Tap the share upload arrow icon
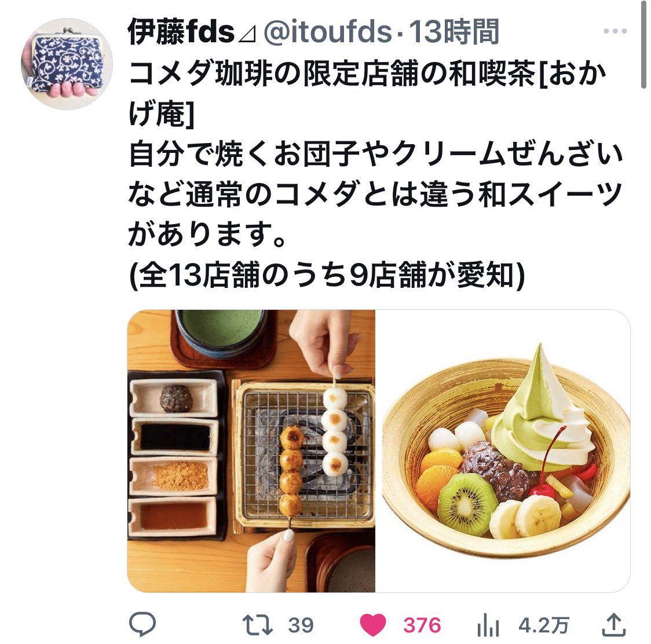This screenshot has width=651, height=644. coord(613,625)
